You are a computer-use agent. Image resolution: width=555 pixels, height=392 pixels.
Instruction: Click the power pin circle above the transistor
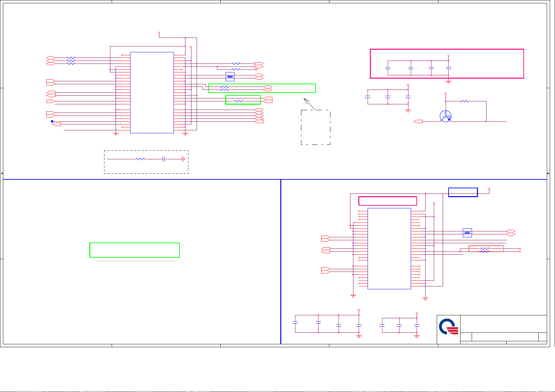446,93
